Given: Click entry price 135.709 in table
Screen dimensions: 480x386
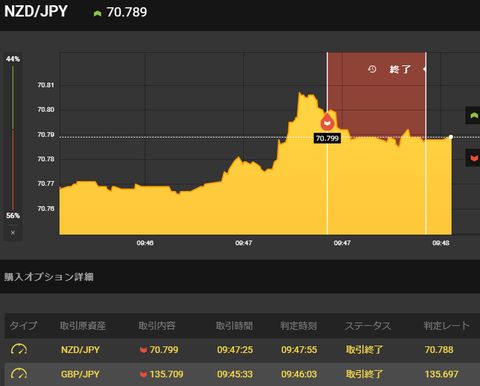Looking at the screenshot, I should click(166, 374).
